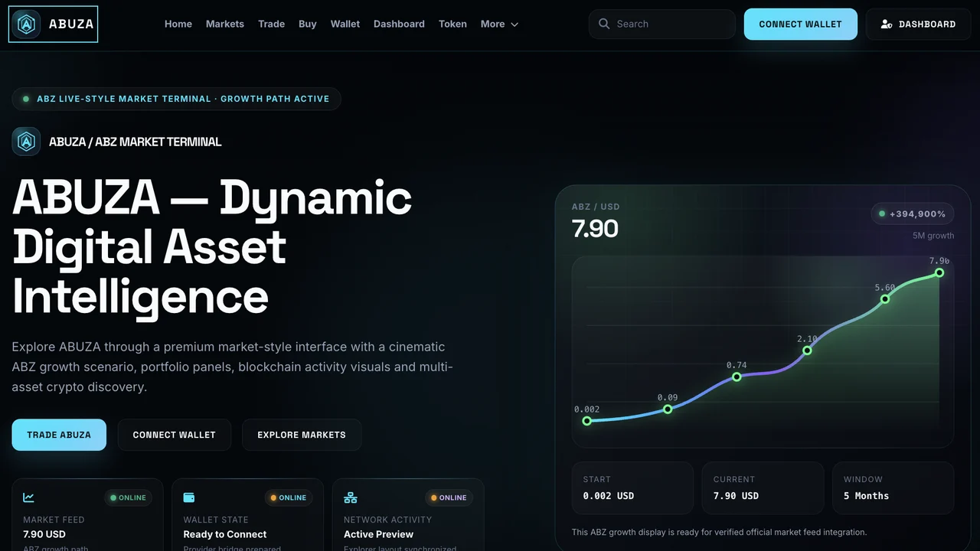
Task: Click the Market Feed ONLINE status badge
Action: [x=129, y=497]
